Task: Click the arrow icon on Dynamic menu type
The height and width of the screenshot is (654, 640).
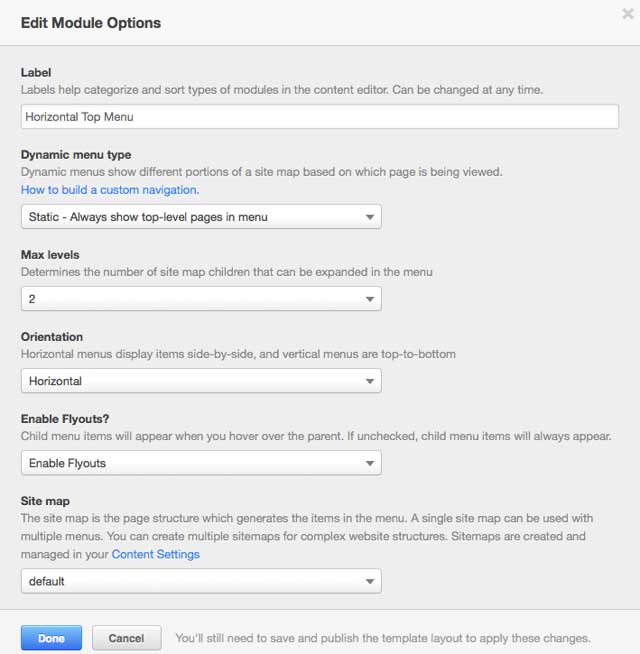Action: 369,216
